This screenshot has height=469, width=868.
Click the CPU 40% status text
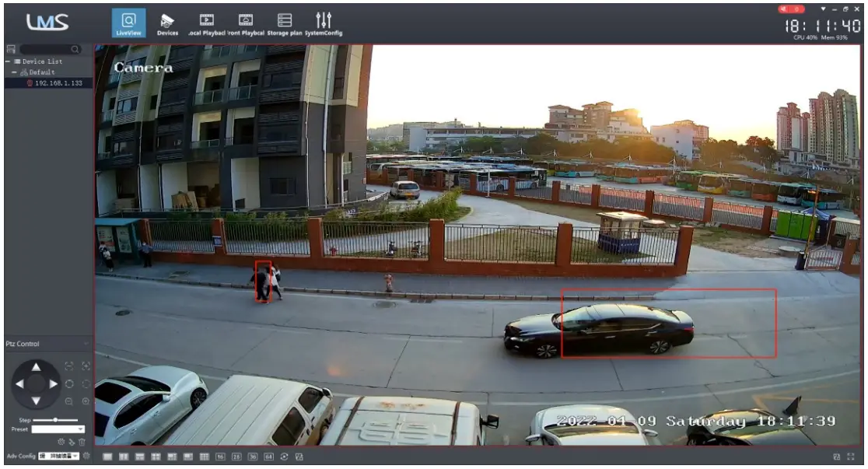pos(806,37)
